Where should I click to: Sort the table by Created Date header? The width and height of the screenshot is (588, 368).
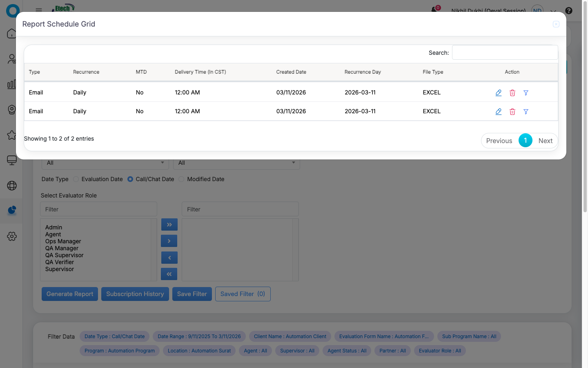291,72
